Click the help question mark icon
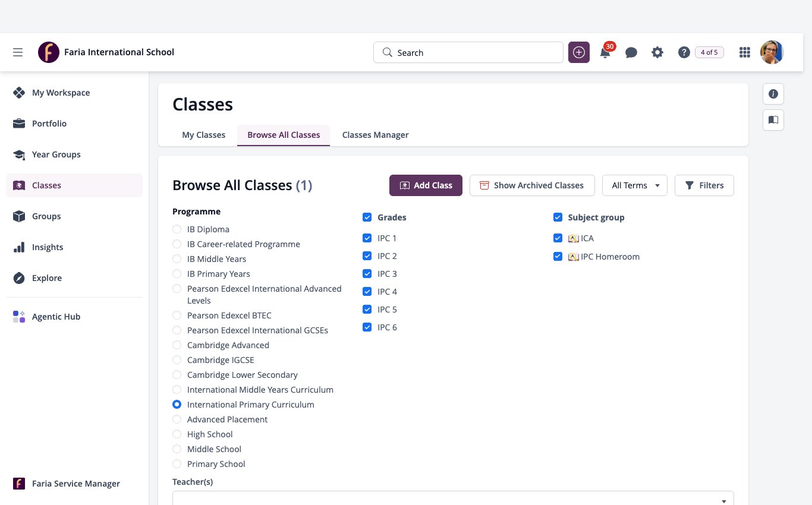Viewport: 812px width, 505px height. (x=684, y=52)
